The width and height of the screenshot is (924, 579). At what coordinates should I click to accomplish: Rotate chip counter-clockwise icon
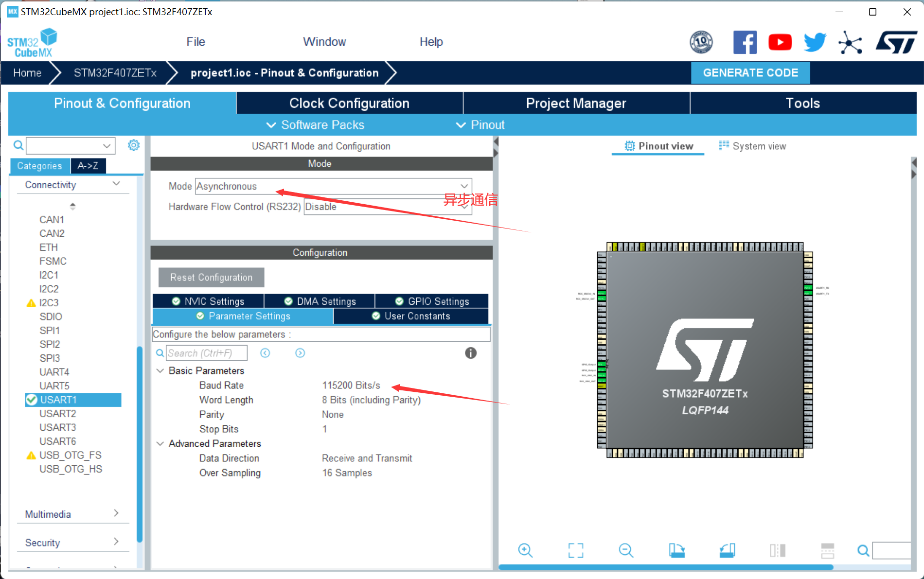pyautogui.click(x=727, y=550)
